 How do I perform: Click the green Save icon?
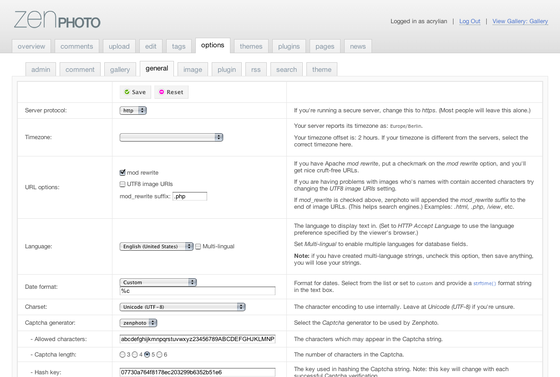(127, 92)
